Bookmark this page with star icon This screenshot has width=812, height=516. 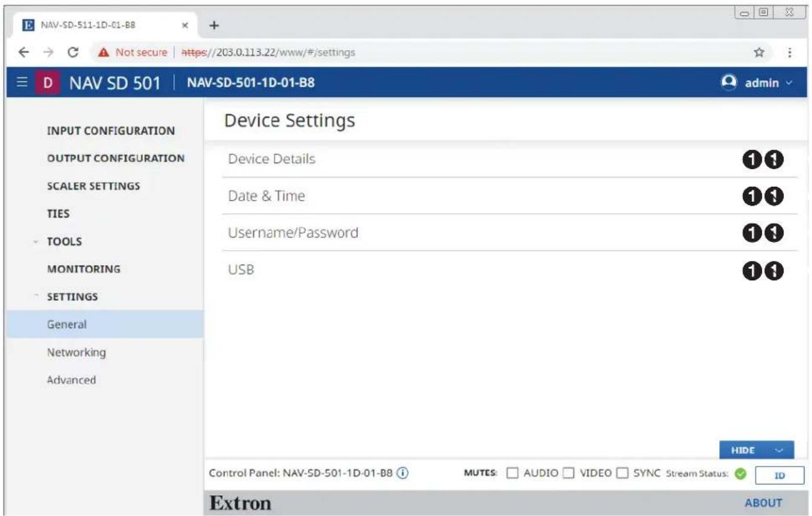click(758, 52)
